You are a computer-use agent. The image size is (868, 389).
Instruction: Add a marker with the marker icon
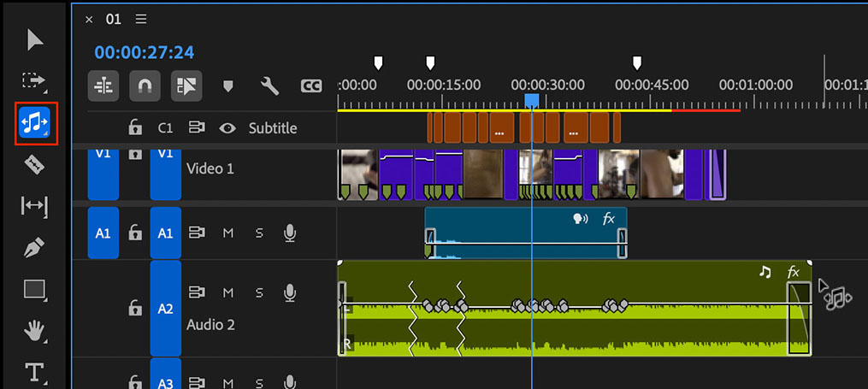(227, 85)
